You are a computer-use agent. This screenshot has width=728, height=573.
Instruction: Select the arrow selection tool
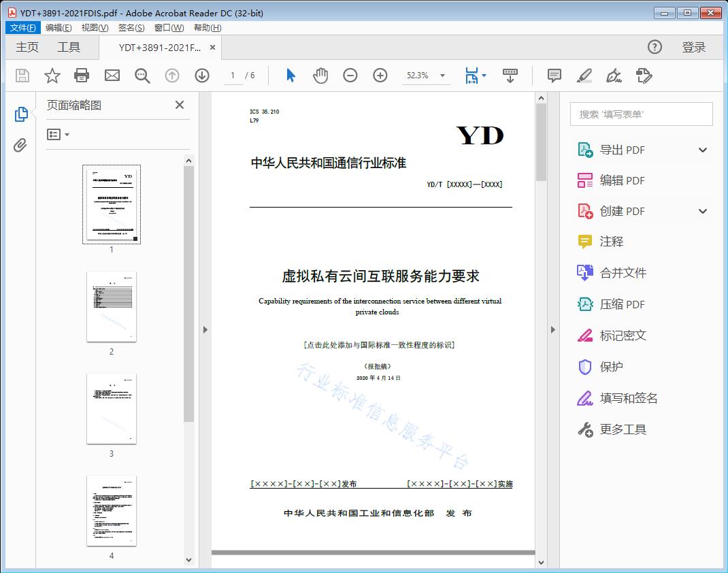click(x=289, y=76)
